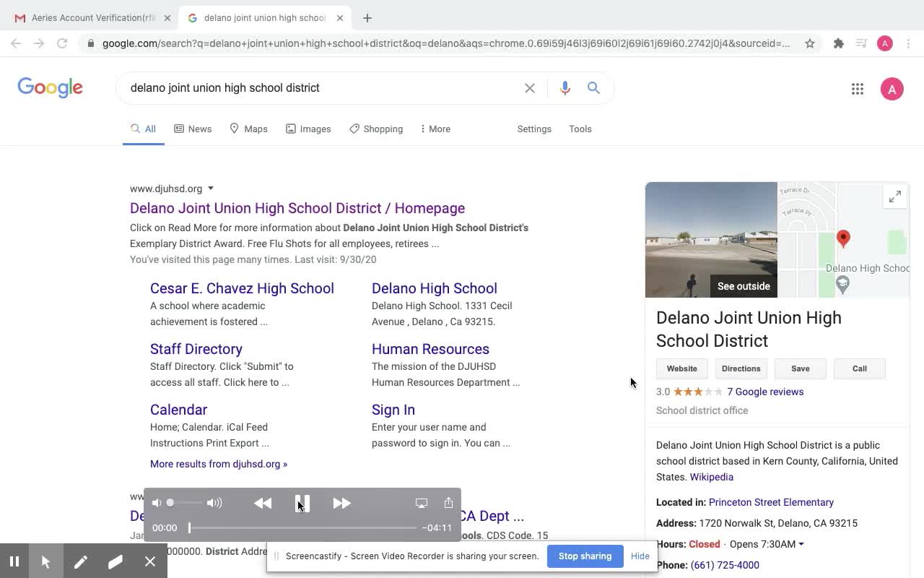Open the Calendar sitelink
This screenshot has height=578, width=924.
[x=178, y=410]
